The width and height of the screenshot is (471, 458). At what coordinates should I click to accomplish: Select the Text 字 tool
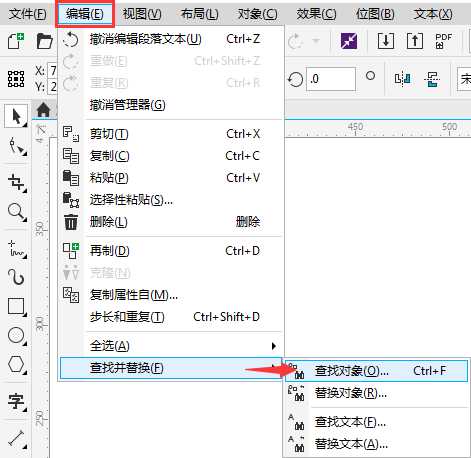(x=17, y=401)
